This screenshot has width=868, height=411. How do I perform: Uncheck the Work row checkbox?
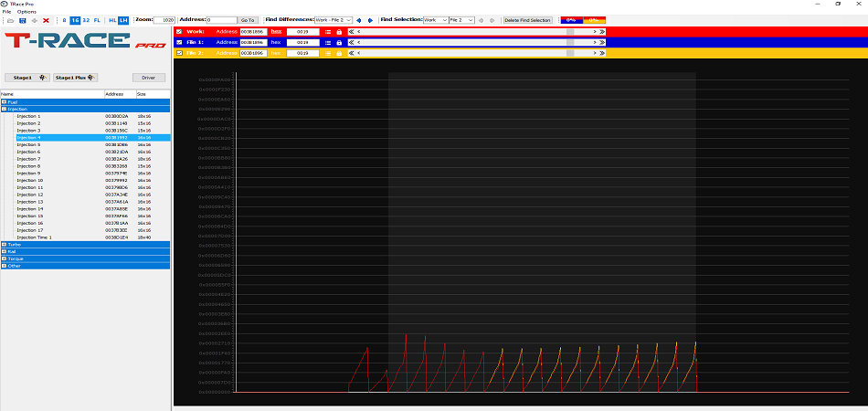(x=179, y=31)
